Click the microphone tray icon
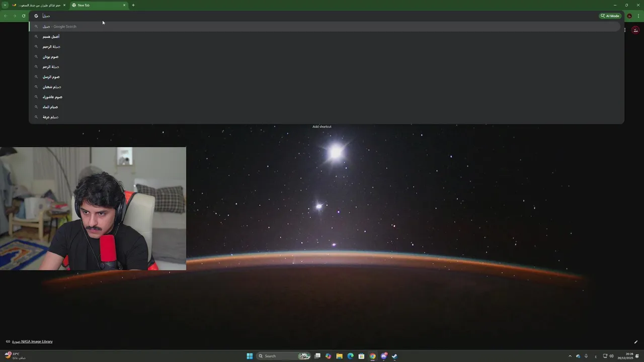Image resolution: width=644 pixels, height=362 pixels. tap(586, 356)
